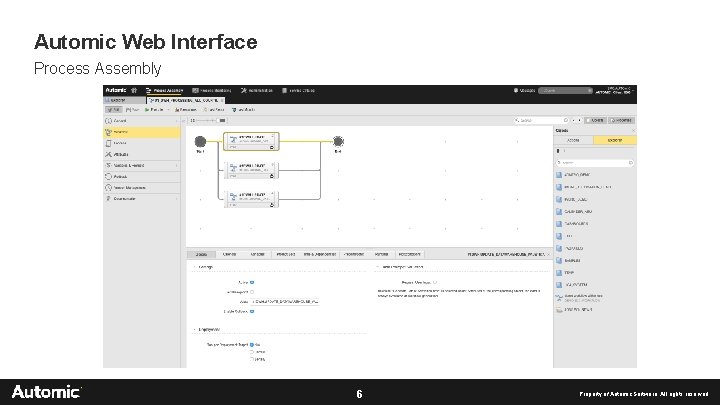Screen dimensions: 720x405
Task: Toggle the Active checkbox
Action: click(x=252, y=282)
